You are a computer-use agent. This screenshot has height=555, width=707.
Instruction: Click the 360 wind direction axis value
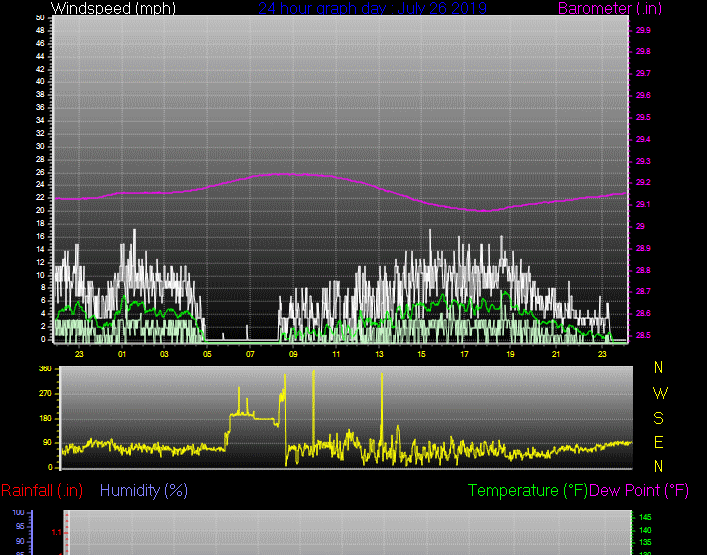[44, 369]
